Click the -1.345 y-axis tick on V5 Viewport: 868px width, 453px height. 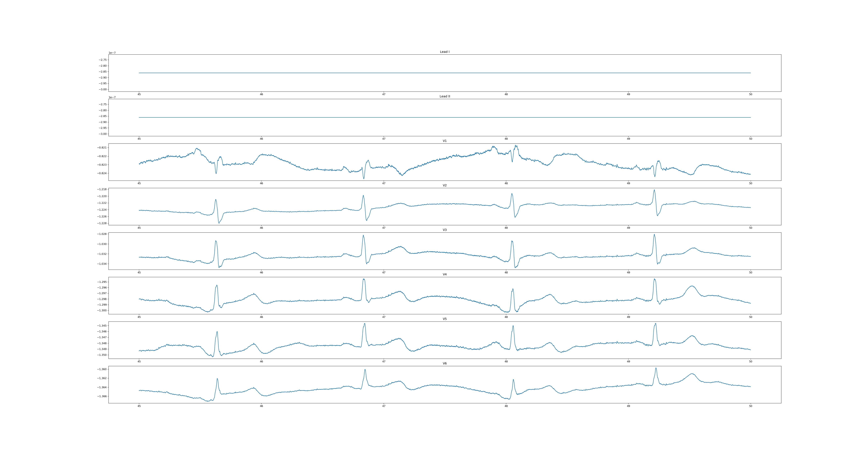click(102, 326)
